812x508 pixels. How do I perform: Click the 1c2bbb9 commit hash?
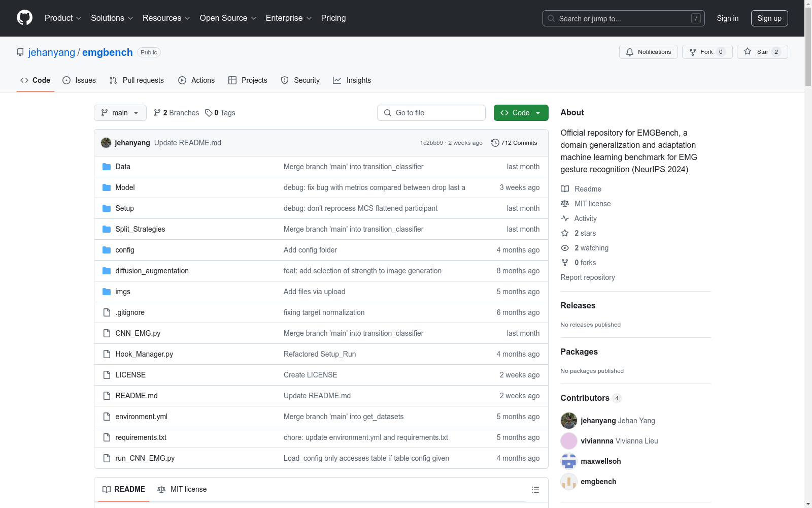[431, 143]
